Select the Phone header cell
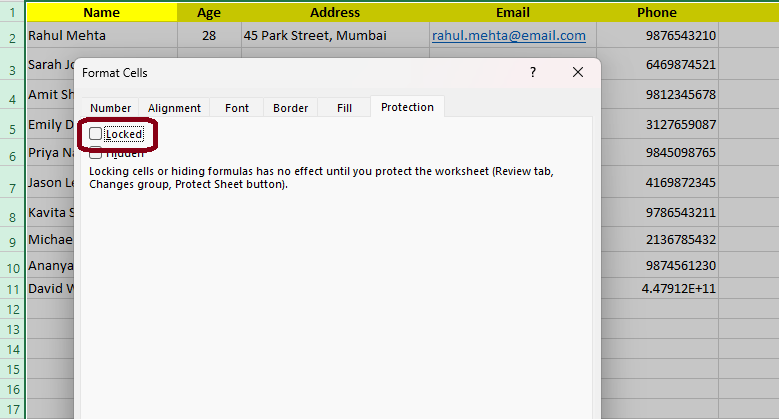This screenshot has height=419, width=779. click(x=656, y=13)
